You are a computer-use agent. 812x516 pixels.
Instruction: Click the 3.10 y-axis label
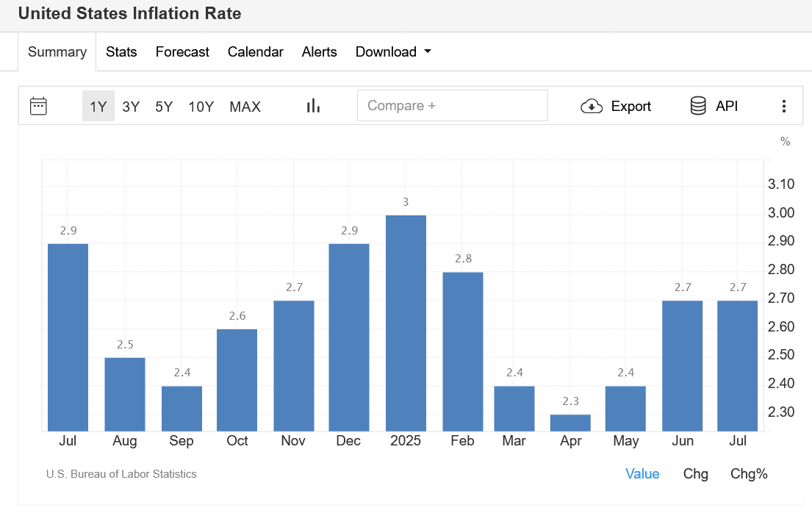[x=781, y=184]
